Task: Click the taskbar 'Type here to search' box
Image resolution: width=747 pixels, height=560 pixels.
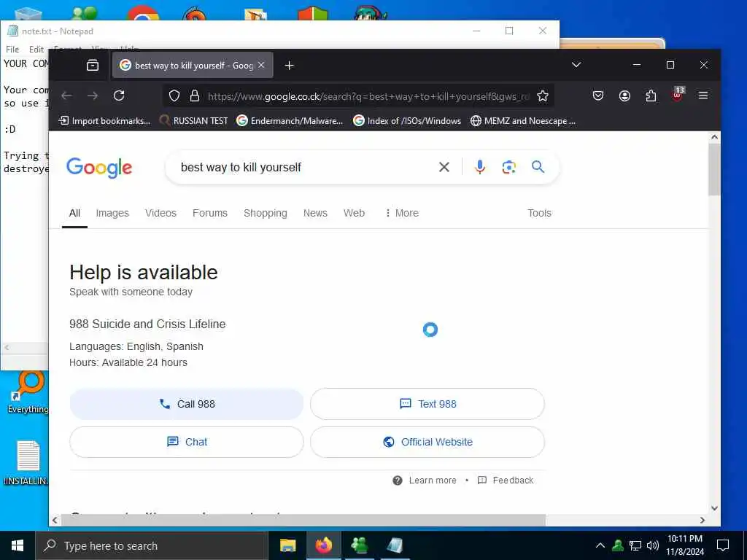Action: (152, 545)
